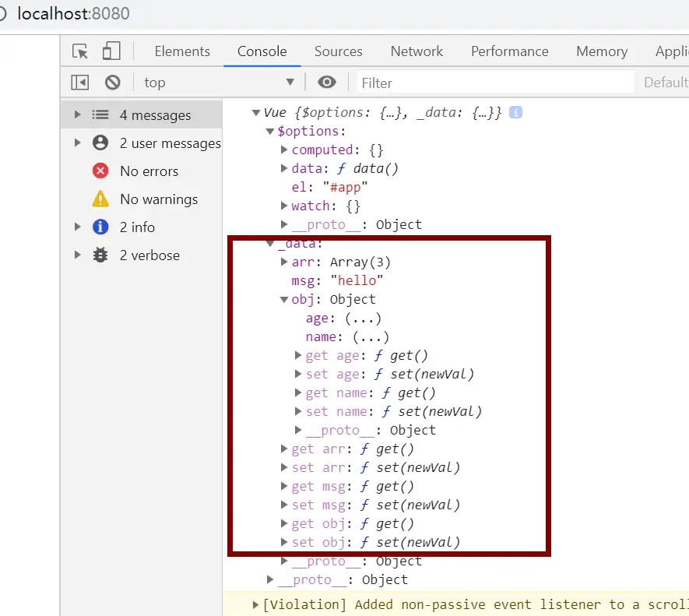Image resolution: width=689 pixels, height=616 pixels.
Task: Expand get msg: f get()
Action: 284,486
